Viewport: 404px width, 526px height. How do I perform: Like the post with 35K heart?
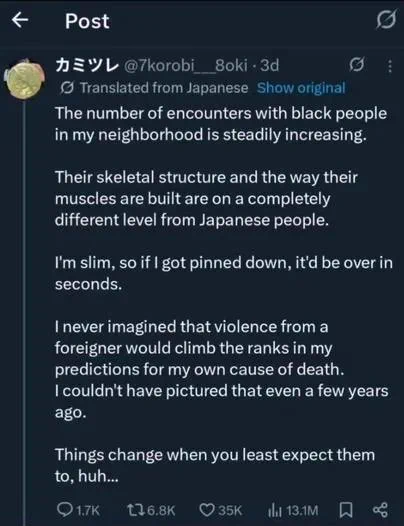(x=207, y=510)
